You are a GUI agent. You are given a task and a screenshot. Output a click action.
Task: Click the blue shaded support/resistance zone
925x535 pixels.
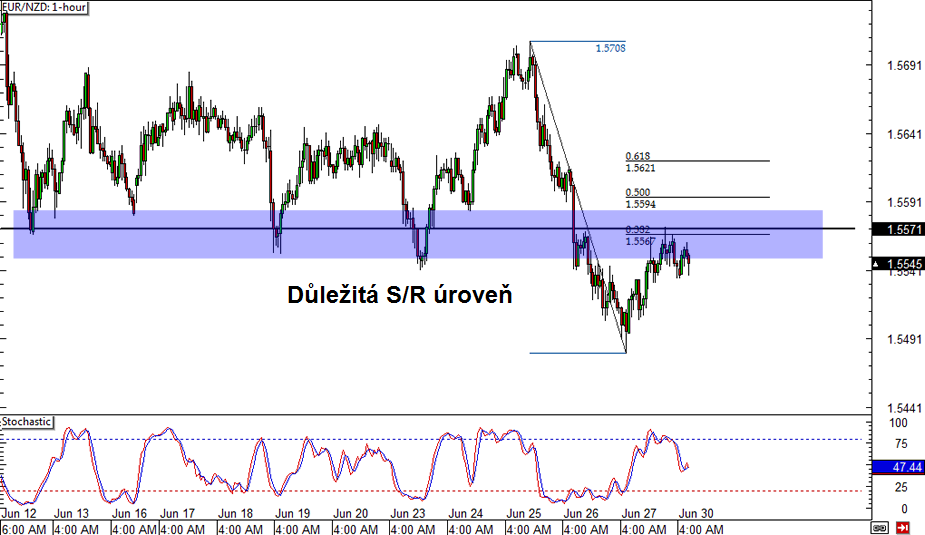coord(200,245)
